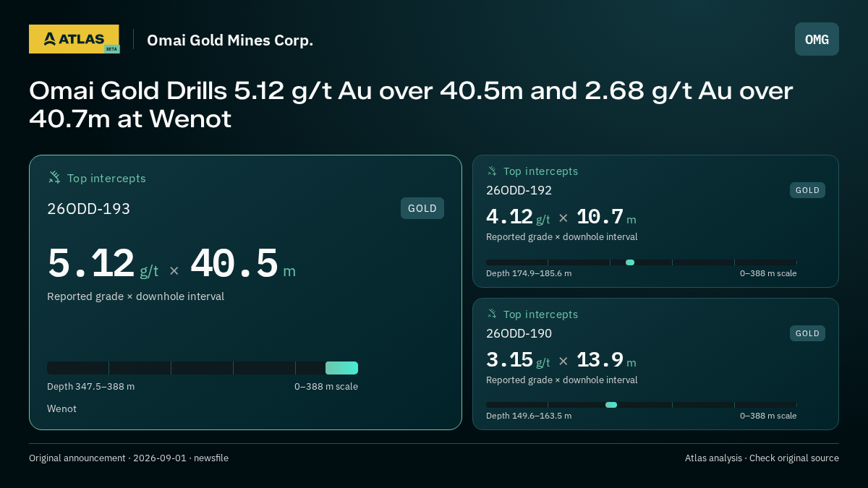This screenshot has width=868, height=488.
Task: Click the '0–388 m scale' label on the 26ODD-193 card
Action: (326, 387)
